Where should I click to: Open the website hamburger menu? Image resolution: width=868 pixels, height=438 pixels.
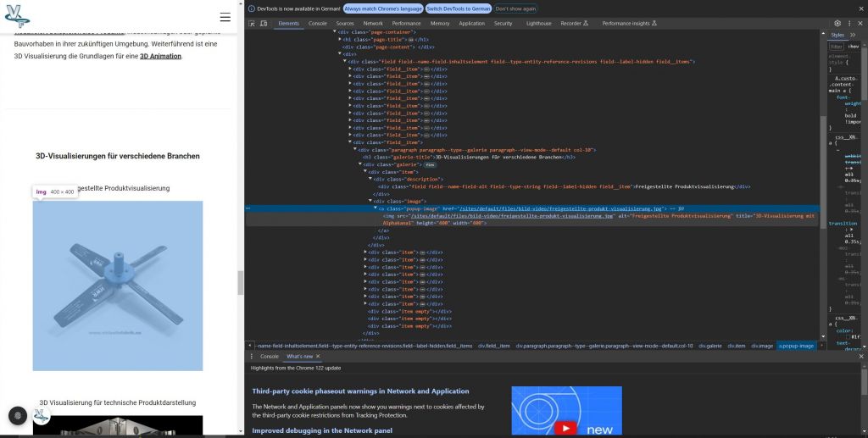click(x=225, y=17)
